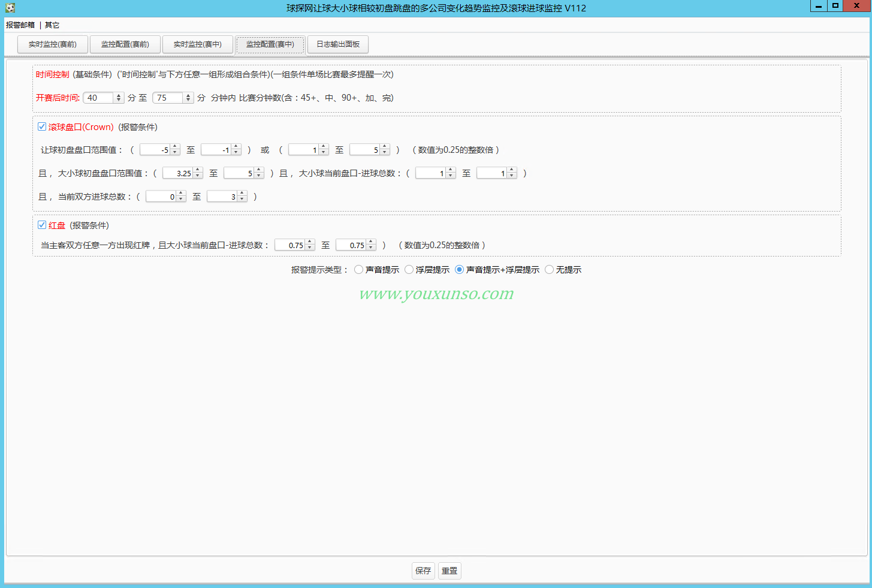Open the 其它 menu

point(52,25)
